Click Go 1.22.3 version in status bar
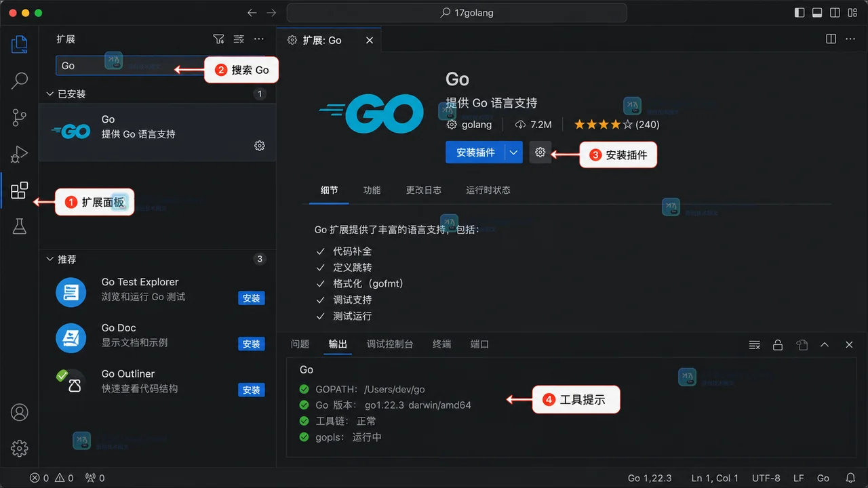Screen dimensions: 868x488 (x=650, y=478)
